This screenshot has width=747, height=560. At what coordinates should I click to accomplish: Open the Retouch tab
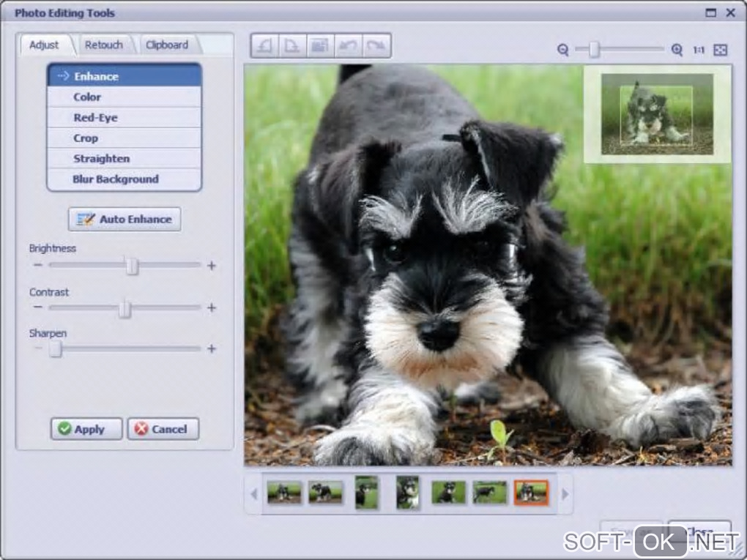click(x=104, y=45)
